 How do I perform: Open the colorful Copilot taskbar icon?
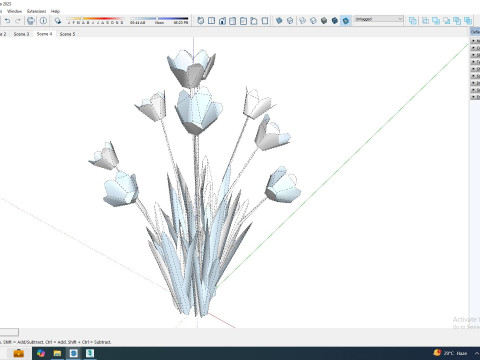[x=41, y=353]
